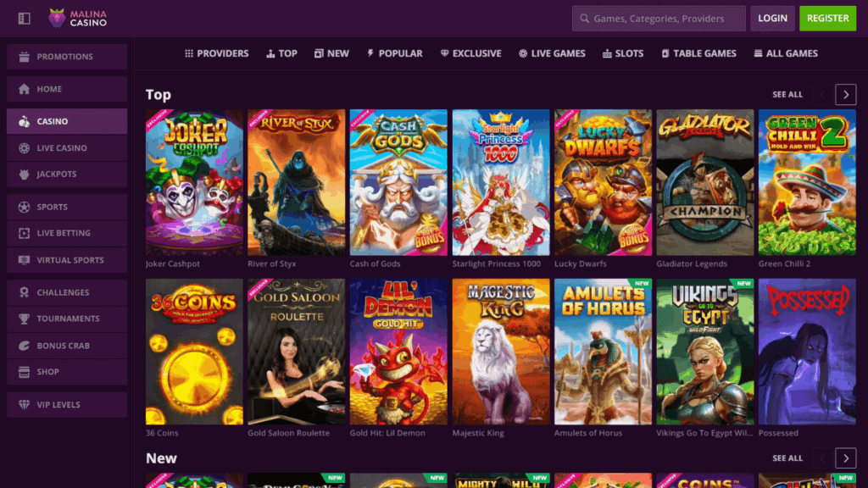Open Live Casino chip icon

(24, 148)
